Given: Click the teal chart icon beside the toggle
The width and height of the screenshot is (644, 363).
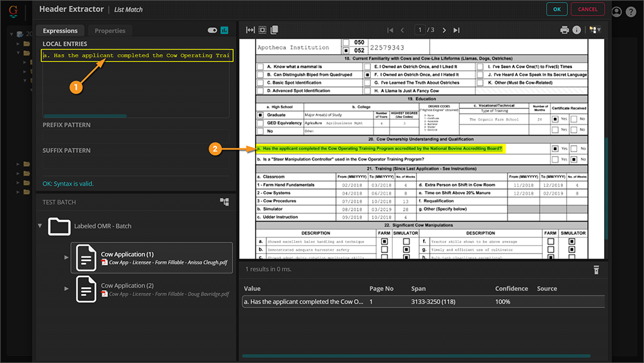Looking at the screenshot, I should point(224,30).
